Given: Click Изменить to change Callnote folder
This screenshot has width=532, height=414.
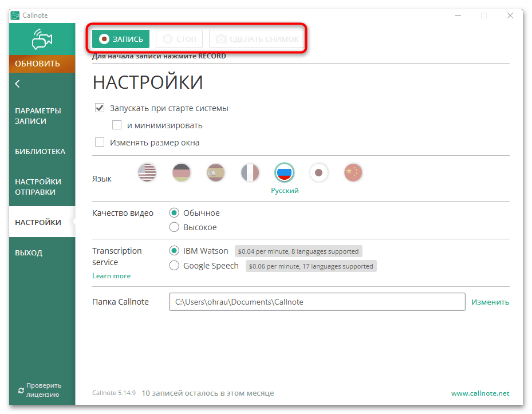Looking at the screenshot, I should (x=490, y=302).
